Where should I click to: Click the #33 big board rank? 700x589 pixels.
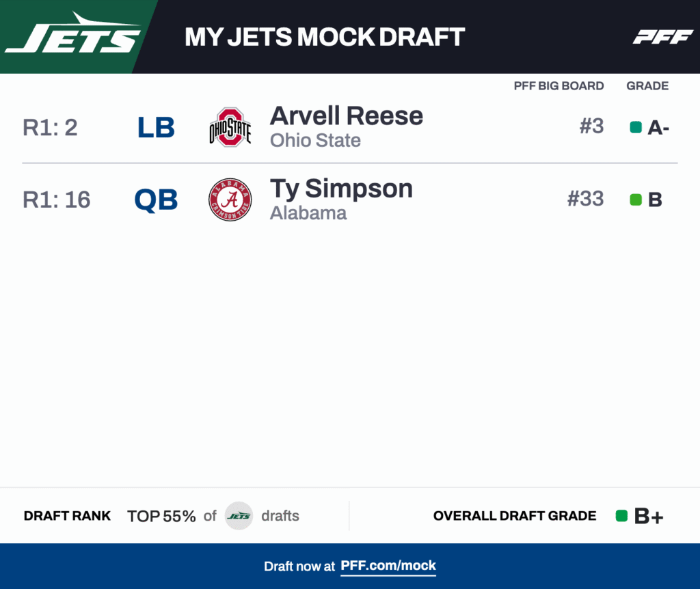(x=585, y=199)
